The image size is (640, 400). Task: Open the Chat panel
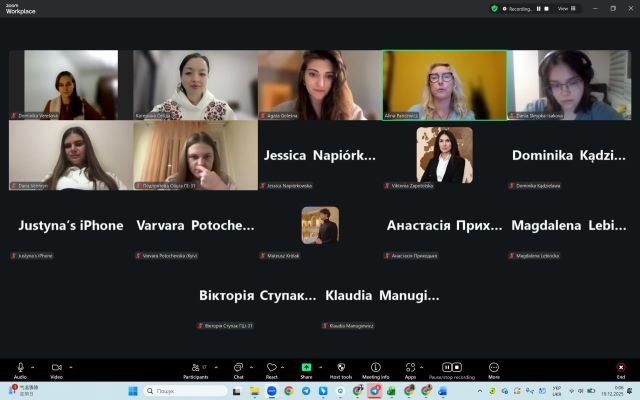(x=238, y=367)
